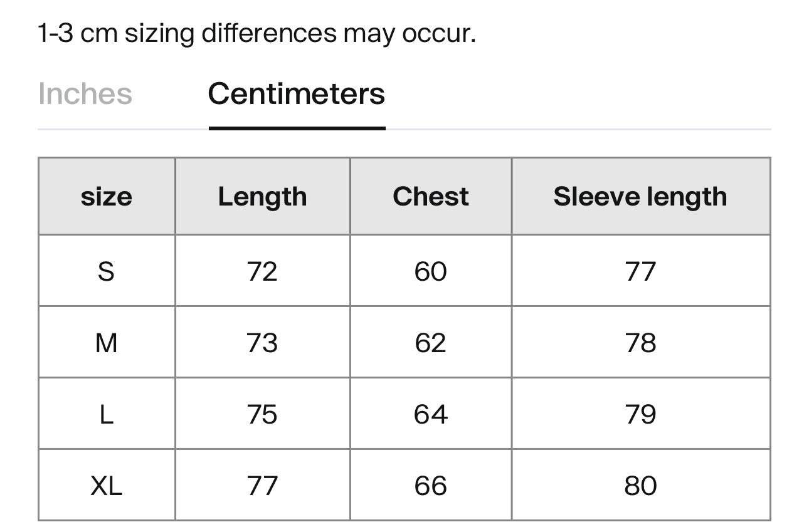
Task: Select the L size row label
Action: pos(107,414)
